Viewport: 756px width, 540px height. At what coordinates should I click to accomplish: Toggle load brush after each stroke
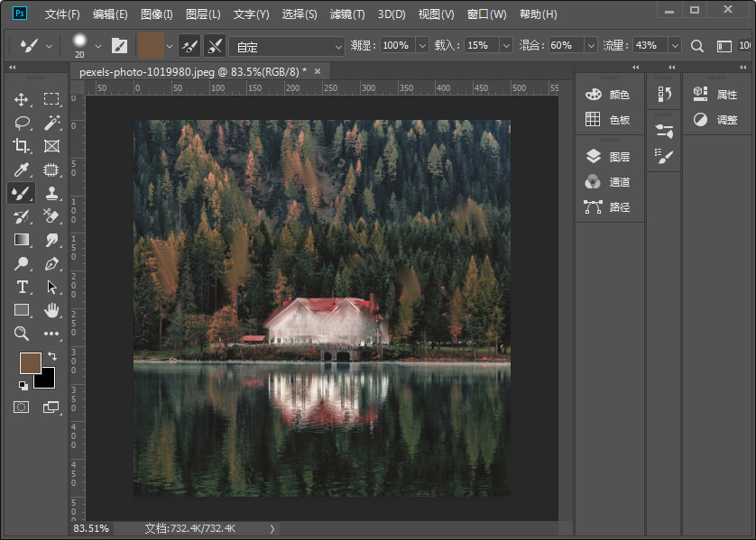[189, 46]
